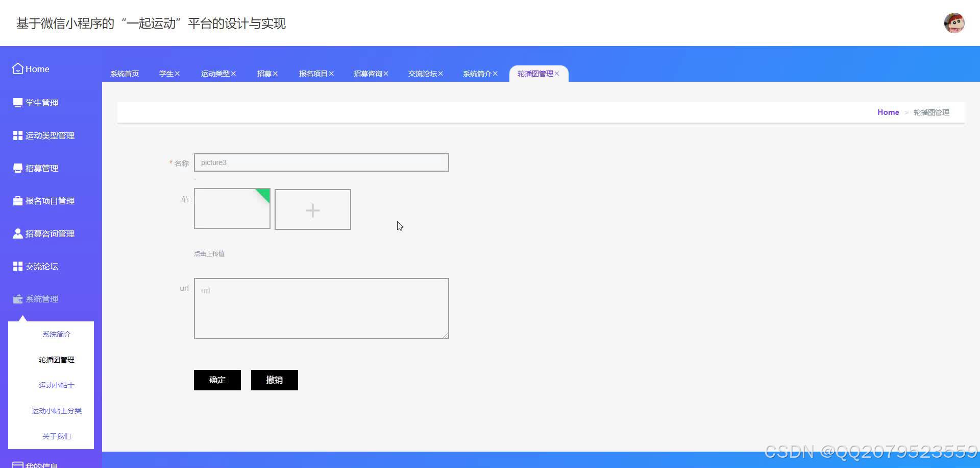980x468 pixels.
Task: Switch to the 交流论坛 tab
Action: tap(422, 74)
